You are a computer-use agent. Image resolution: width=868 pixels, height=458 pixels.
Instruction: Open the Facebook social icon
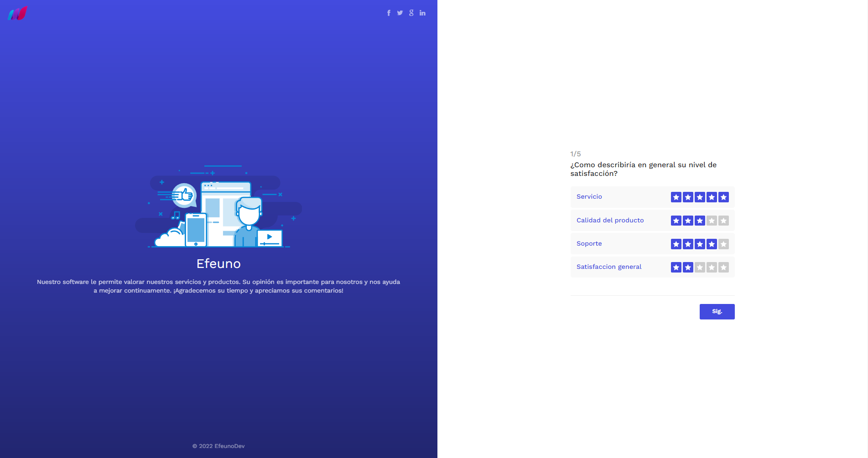point(389,13)
